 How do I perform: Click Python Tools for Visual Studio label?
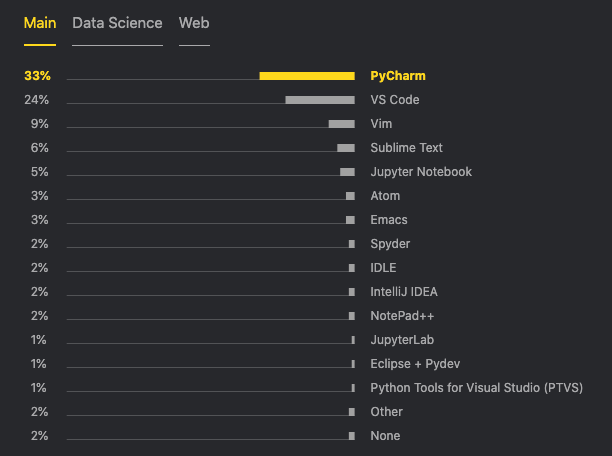(476, 388)
